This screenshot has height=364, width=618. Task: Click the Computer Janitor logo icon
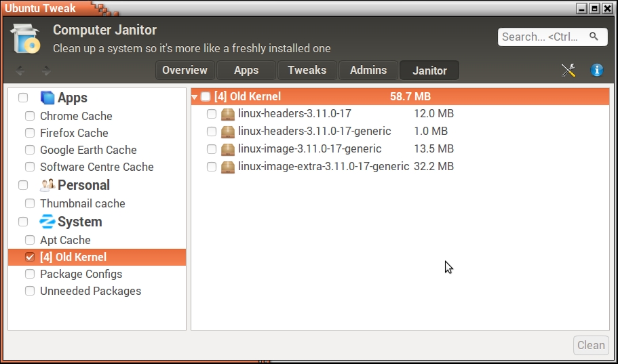tap(26, 38)
